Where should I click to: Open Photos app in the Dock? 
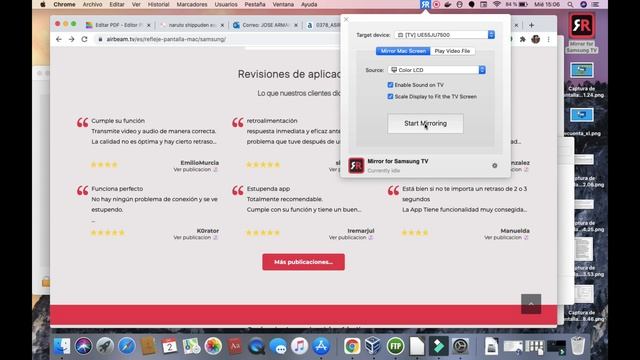pos(213,346)
